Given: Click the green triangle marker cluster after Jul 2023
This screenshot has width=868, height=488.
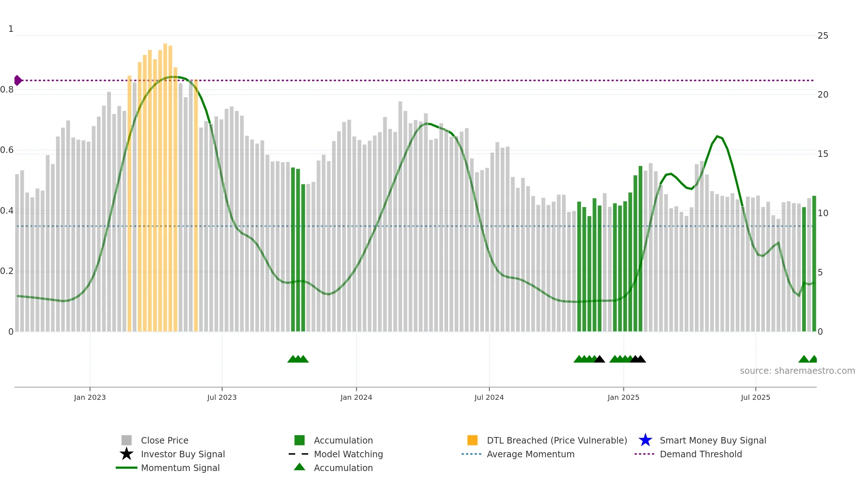Looking at the screenshot, I should [x=298, y=359].
